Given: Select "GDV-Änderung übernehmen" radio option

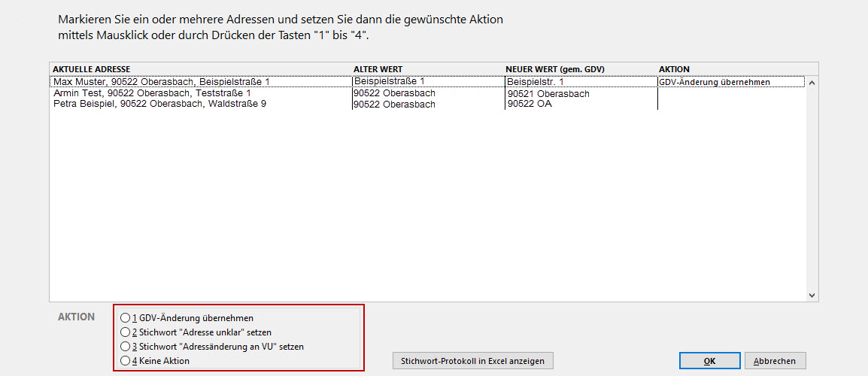Looking at the screenshot, I should point(125,318).
